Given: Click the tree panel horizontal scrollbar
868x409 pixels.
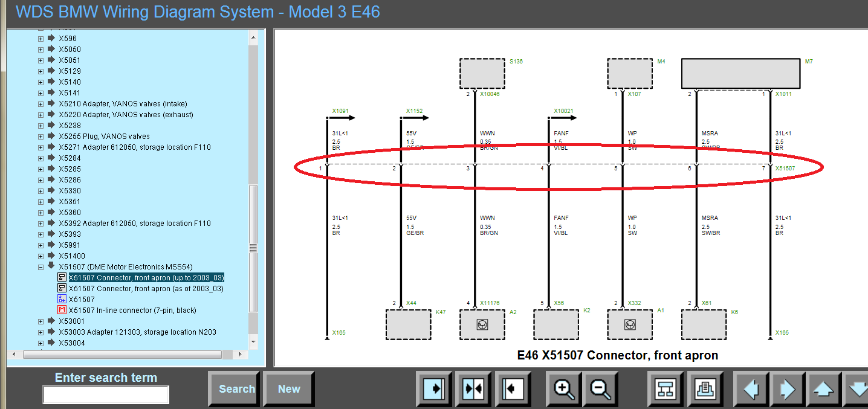Looking at the screenshot, I should pyautogui.click(x=121, y=355).
